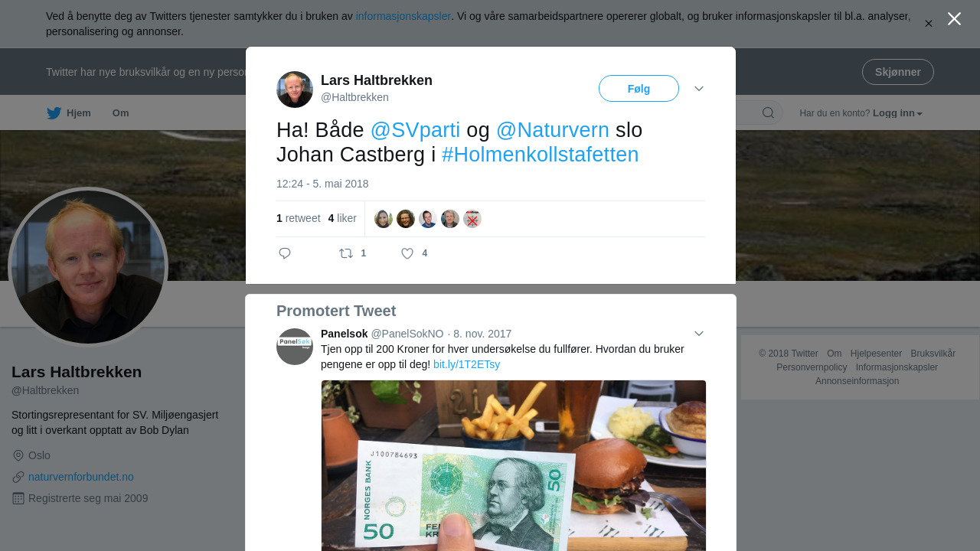Retweet Lars Haltbrekken's tweet
This screenshot has height=551, width=980.
(x=346, y=253)
